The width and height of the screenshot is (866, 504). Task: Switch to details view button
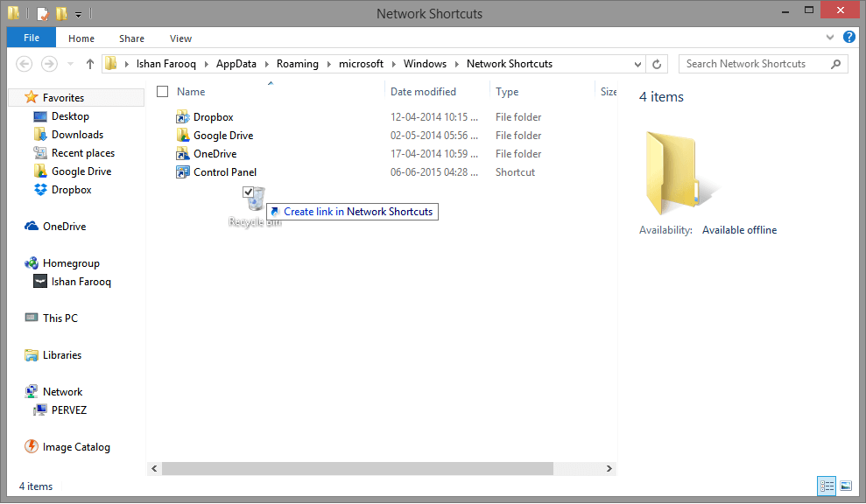[827, 486]
